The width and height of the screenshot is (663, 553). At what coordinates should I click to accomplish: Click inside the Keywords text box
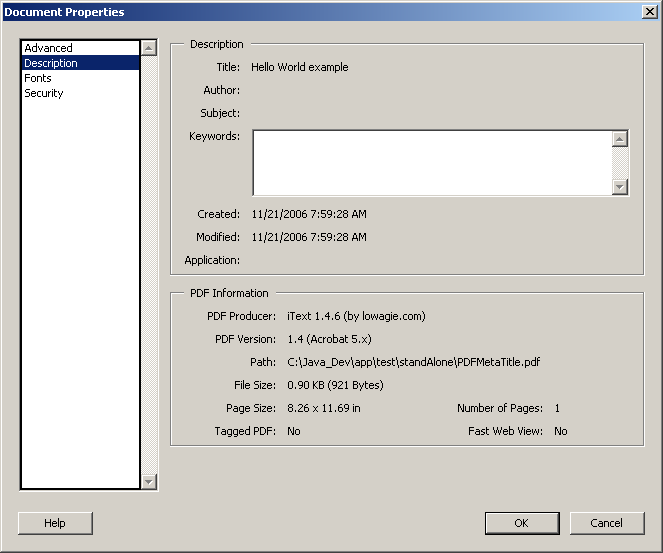point(432,163)
